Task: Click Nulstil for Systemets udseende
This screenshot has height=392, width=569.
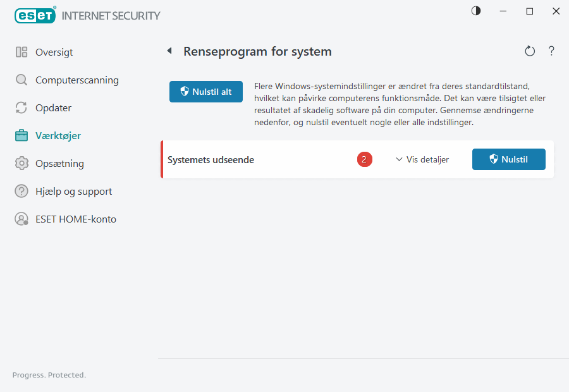Action: pyautogui.click(x=508, y=159)
